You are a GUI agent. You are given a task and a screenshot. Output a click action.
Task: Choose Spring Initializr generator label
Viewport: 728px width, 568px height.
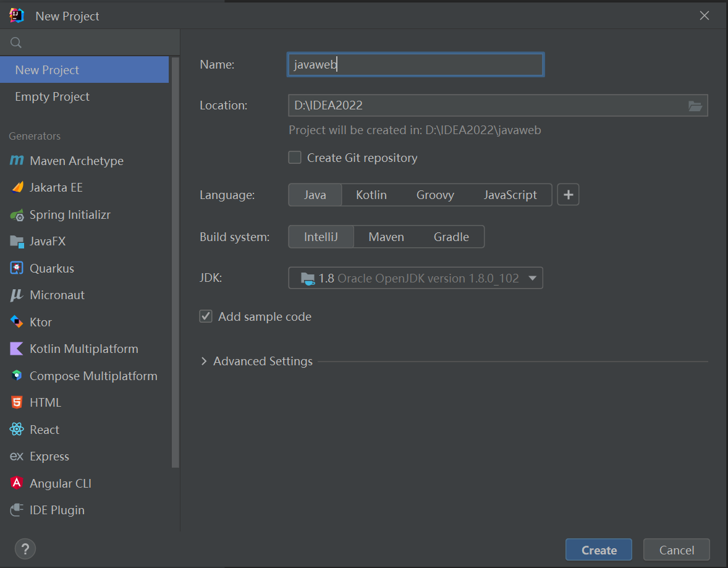coord(70,214)
